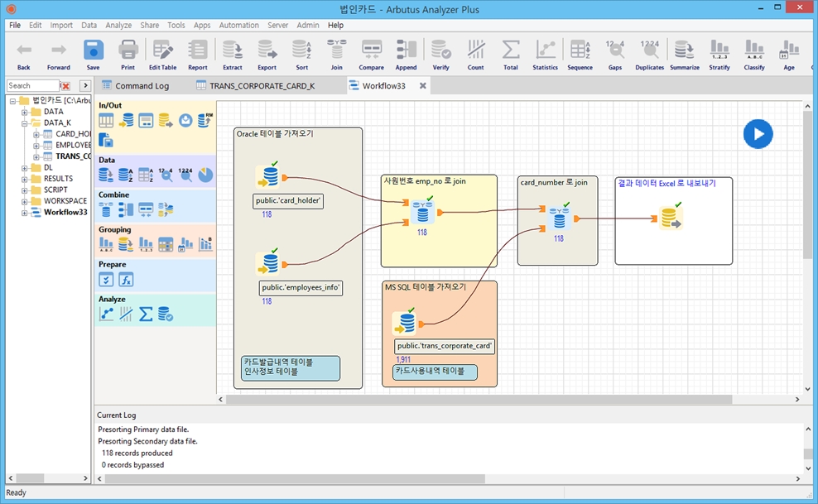818x504 pixels.
Task: Select the public.'employees_info' import node icon
Action: (270, 264)
